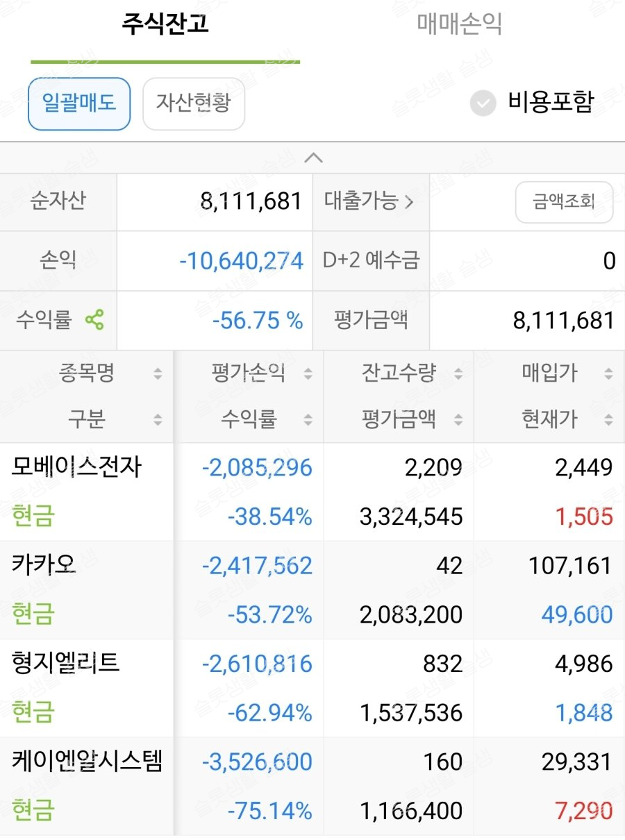Tap the green share icon beside 수익률
The image size is (625, 840).
(x=94, y=320)
